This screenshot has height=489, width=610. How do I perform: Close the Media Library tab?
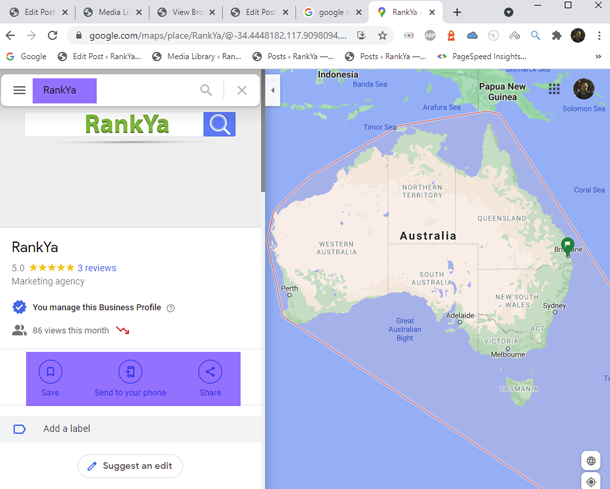(138, 12)
